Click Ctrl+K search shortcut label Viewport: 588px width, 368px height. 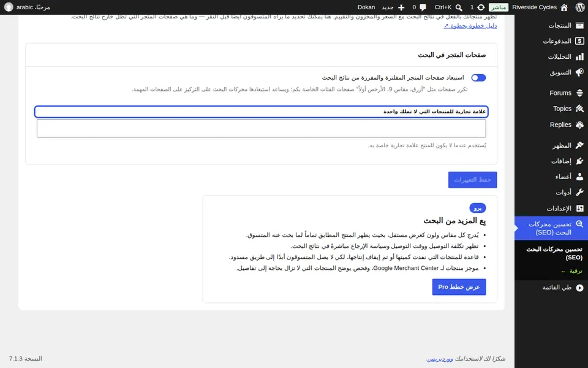click(x=443, y=7)
